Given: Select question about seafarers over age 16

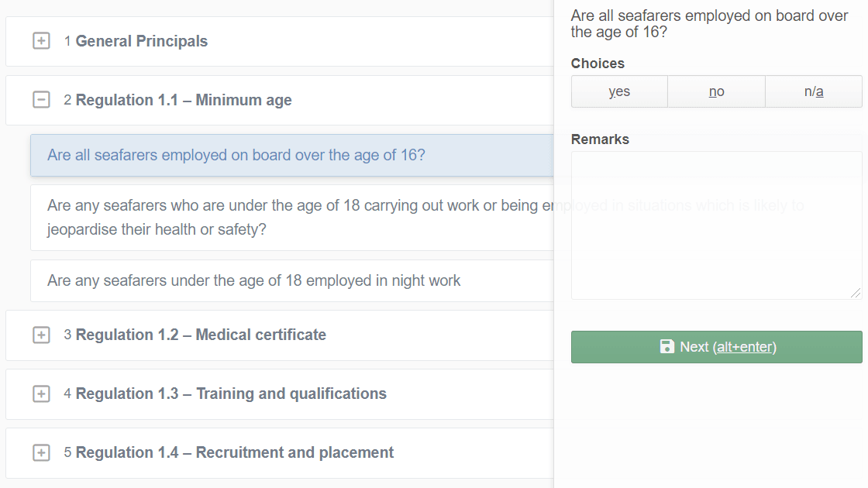Looking at the screenshot, I should click(236, 155).
